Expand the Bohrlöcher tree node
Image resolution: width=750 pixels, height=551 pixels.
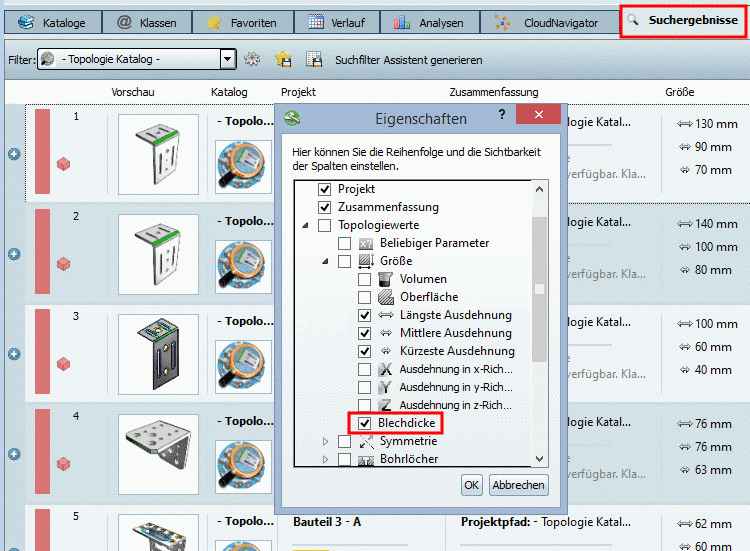click(325, 459)
